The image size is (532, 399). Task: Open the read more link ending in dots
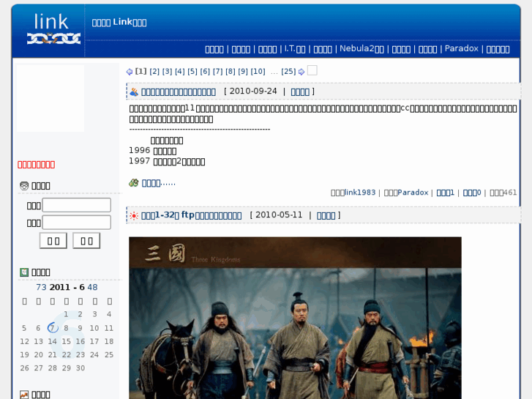[159, 183]
